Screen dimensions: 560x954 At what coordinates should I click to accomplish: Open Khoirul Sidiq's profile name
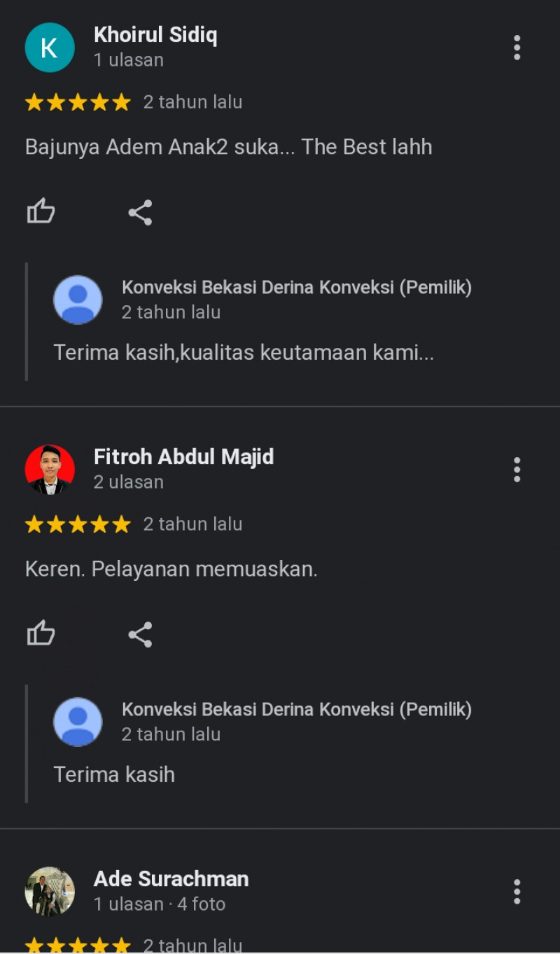pos(155,35)
